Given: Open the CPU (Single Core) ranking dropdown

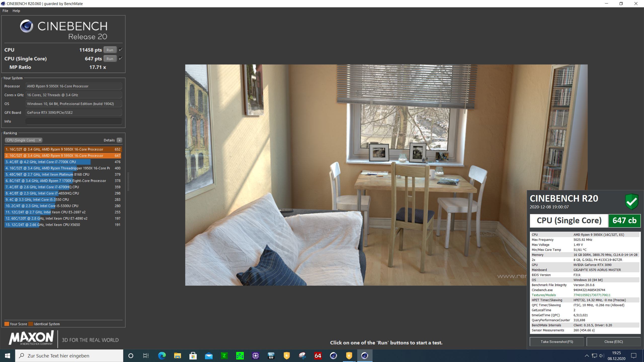Looking at the screenshot, I should [24, 140].
